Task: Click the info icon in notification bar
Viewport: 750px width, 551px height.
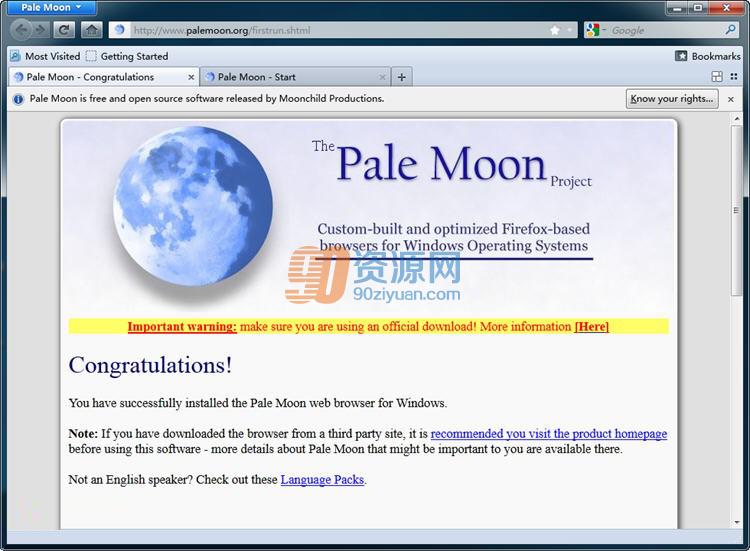Action: (18, 99)
